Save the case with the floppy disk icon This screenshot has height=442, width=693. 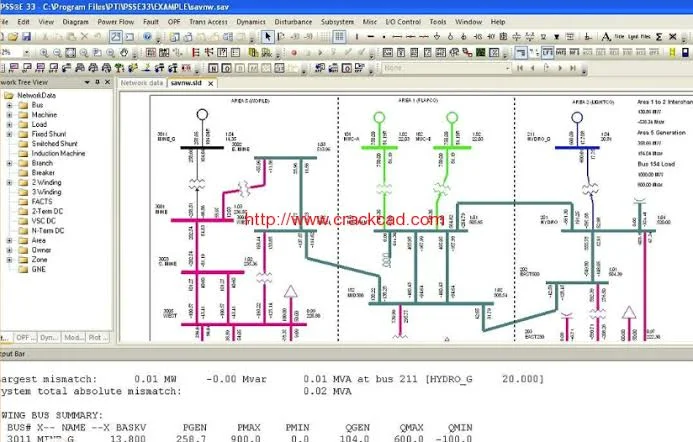(26, 37)
